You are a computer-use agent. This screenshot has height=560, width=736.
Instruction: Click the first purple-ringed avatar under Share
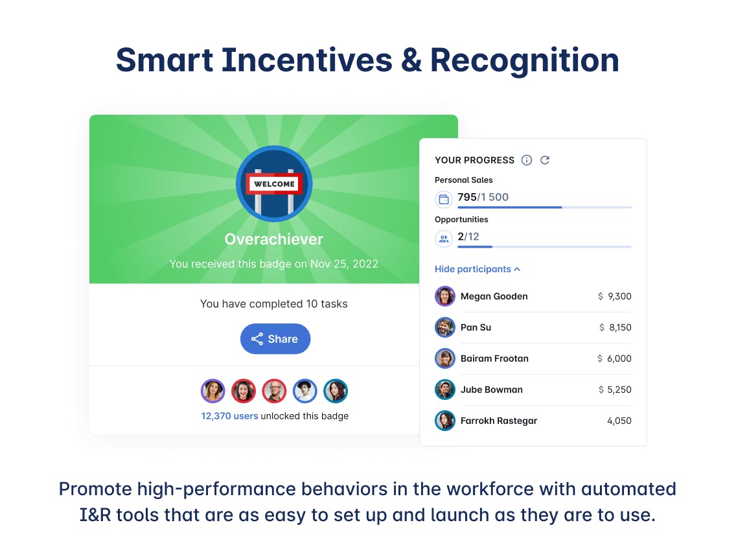click(x=213, y=391)
